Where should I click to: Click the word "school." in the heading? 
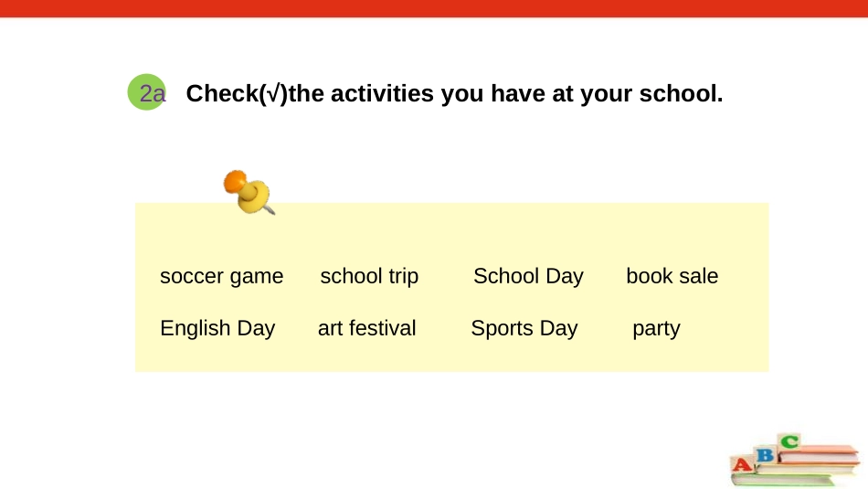681,93
